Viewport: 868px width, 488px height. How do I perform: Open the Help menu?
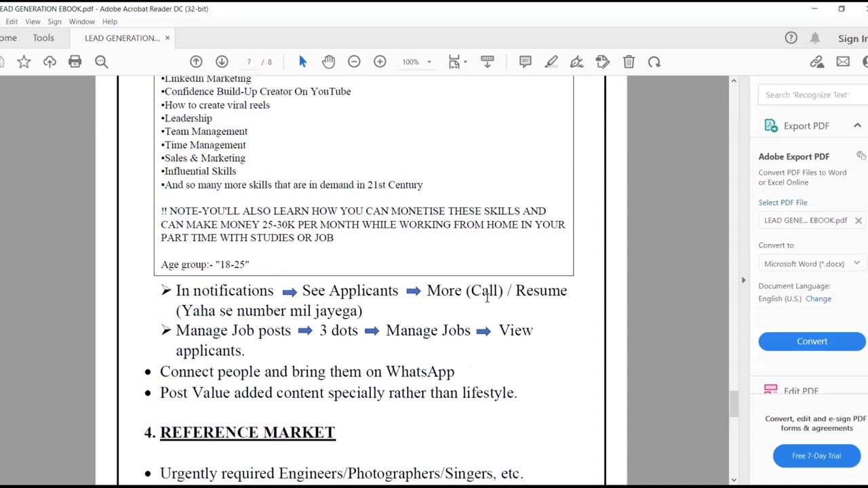tap(109, 22)
